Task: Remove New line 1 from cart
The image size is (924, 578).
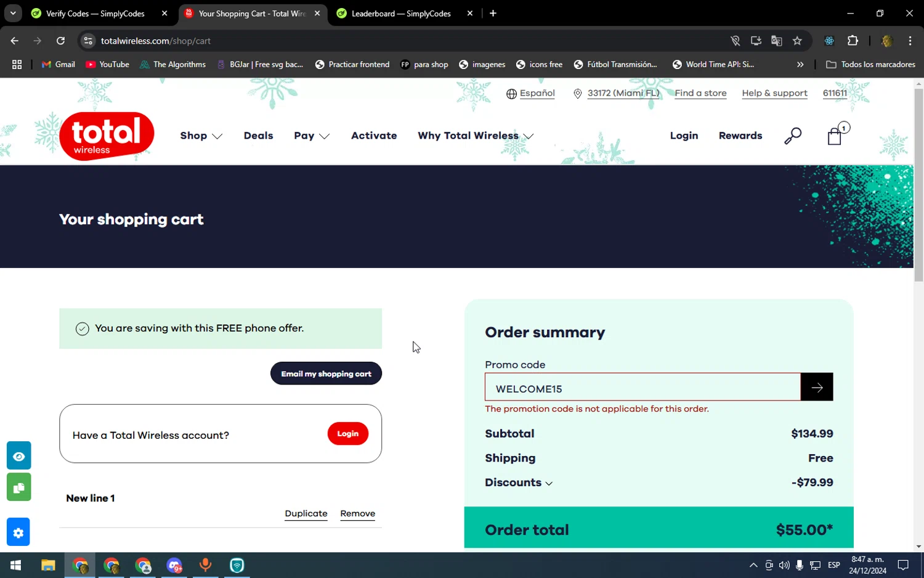Action: (x=357, y=514)
